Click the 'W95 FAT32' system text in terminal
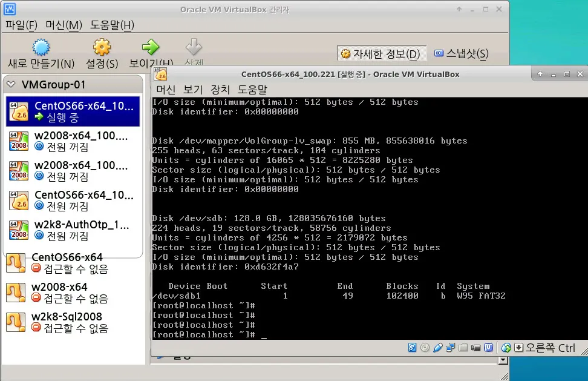Image resolution: width=588 pixels, height=381 pixels. pos(481,296)
